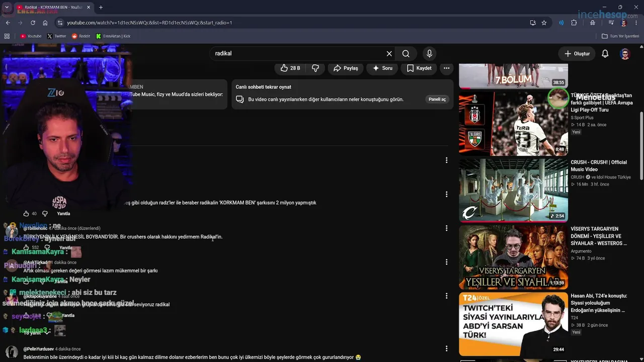Open the ErenAktan | Kick bookmark
This screenshot has height=362, width=644.
pos(113,36)
